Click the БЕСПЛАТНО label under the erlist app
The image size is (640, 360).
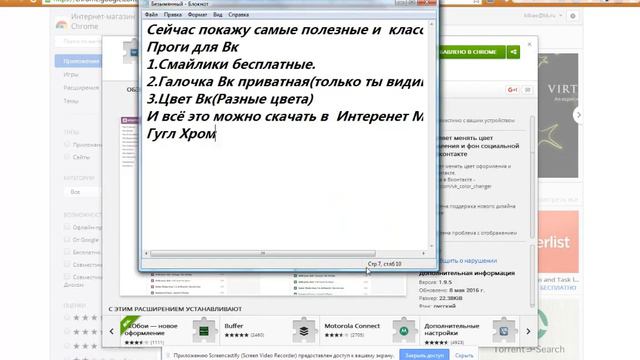(558, 288)
